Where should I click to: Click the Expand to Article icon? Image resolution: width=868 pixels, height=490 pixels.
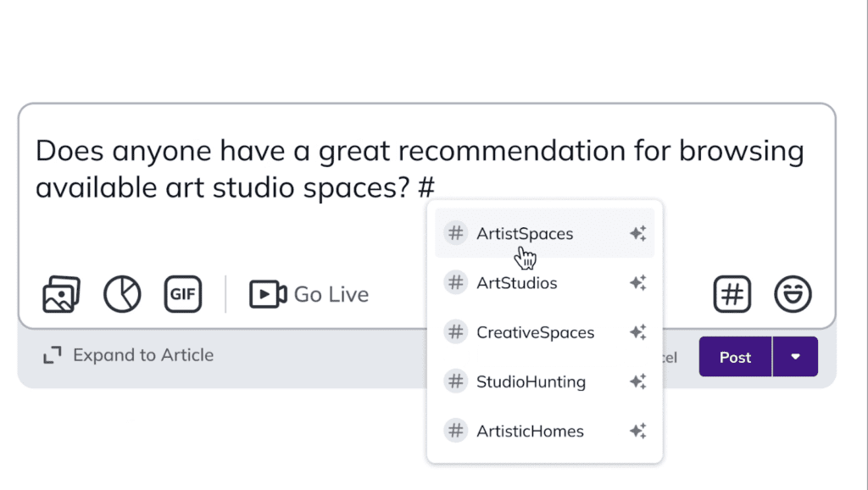pyautogui.click(x=53, y=355)
